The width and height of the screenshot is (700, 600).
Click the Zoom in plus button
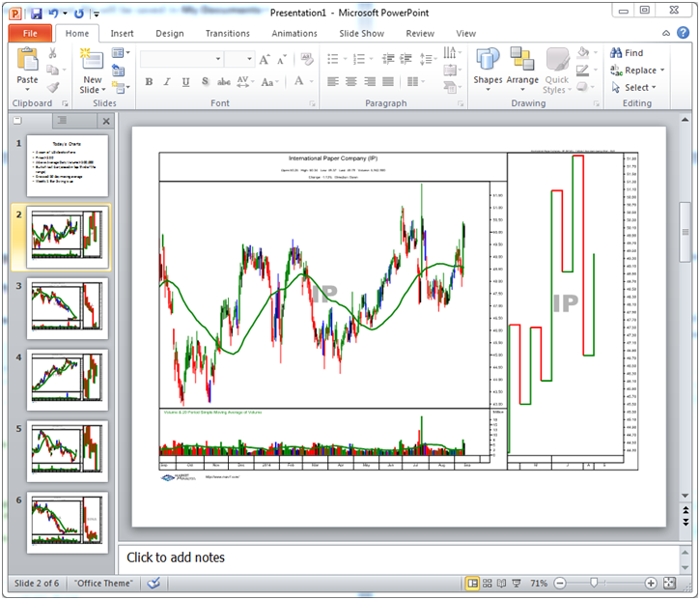tap(651, 583)
